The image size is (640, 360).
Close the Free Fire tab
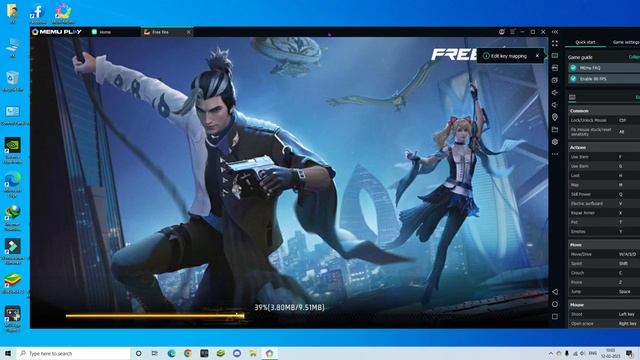tap(189, 32)
